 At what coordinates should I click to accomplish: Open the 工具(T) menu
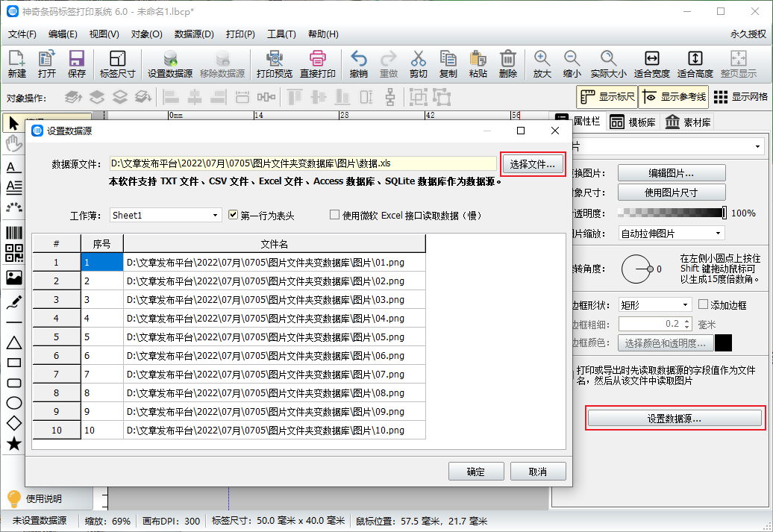(281, 34)
